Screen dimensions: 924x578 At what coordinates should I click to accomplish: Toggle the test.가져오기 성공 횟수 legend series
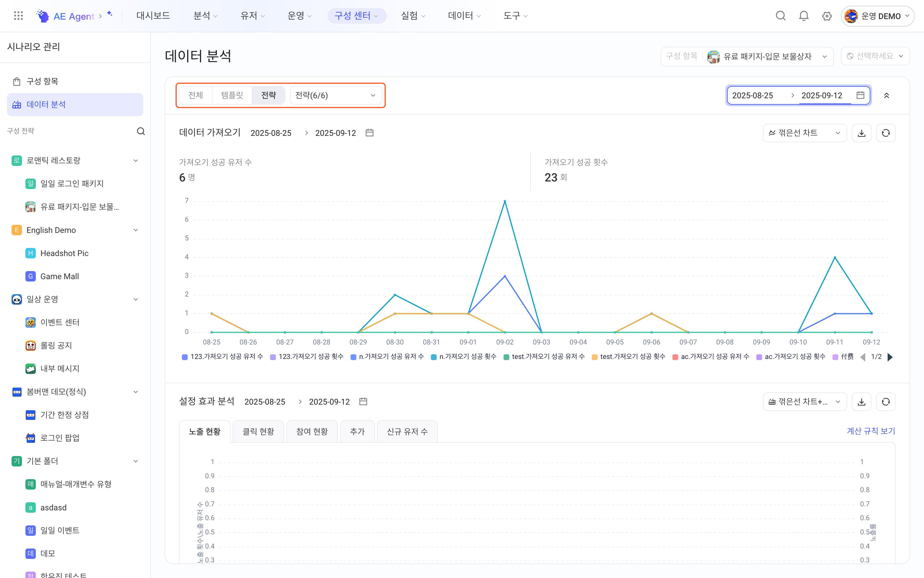tap(629, 357)
